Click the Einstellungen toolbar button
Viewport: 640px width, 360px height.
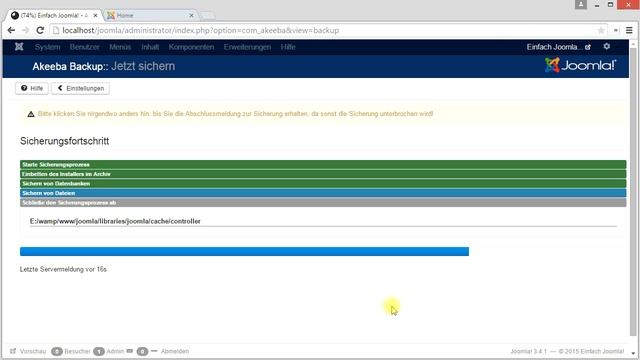click(80, 88)
